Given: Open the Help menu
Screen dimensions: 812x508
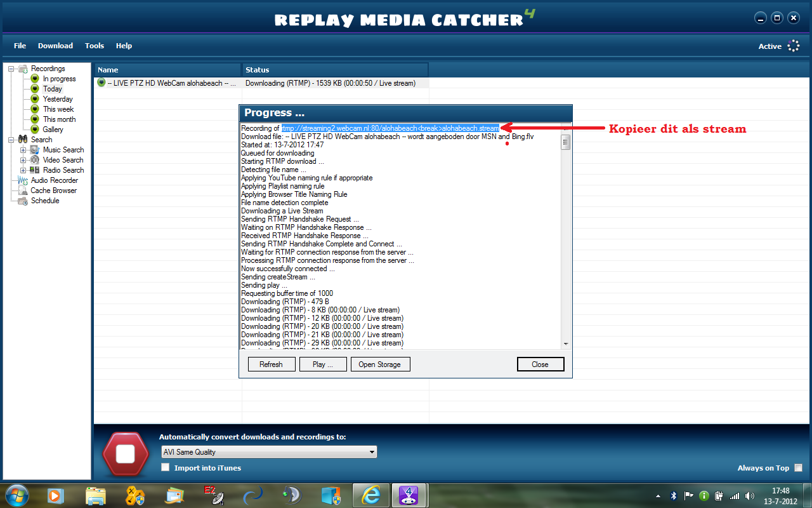Looking at the screenshot, I should pyautogui.click(x=124, y=46).
